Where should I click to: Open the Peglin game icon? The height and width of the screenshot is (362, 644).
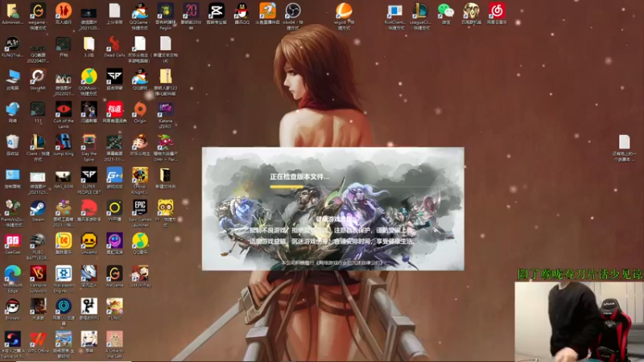point(165,11)
